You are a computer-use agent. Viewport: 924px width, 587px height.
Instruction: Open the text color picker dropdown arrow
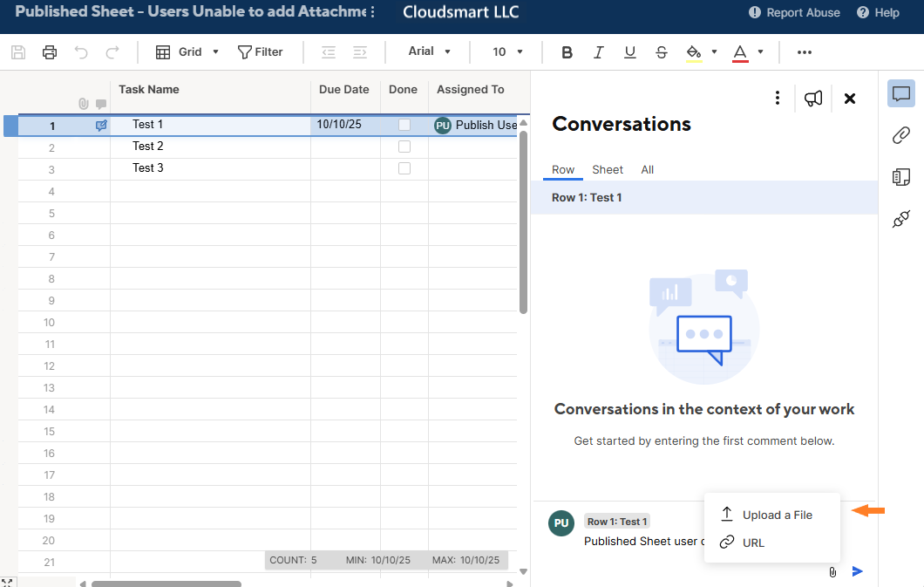(760, 52)
